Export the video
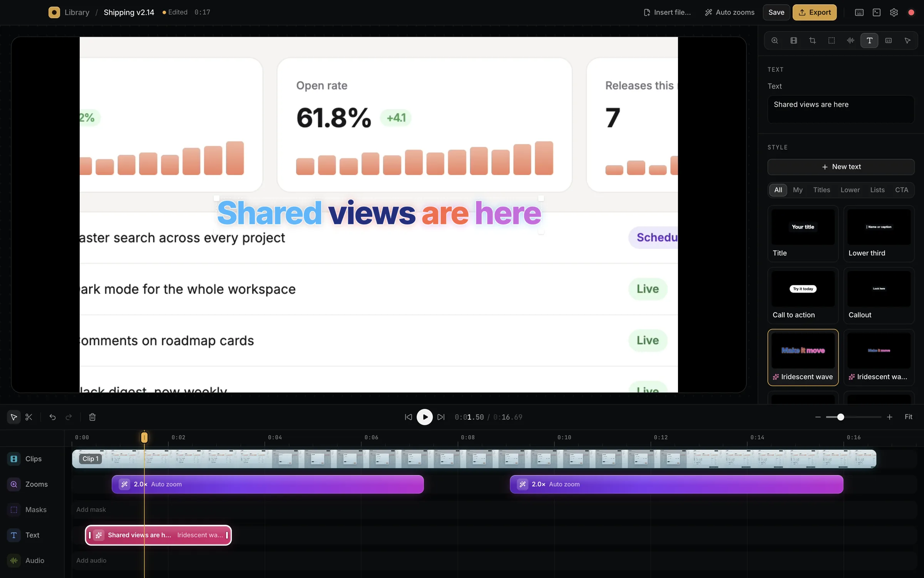 tap(814, 12)
